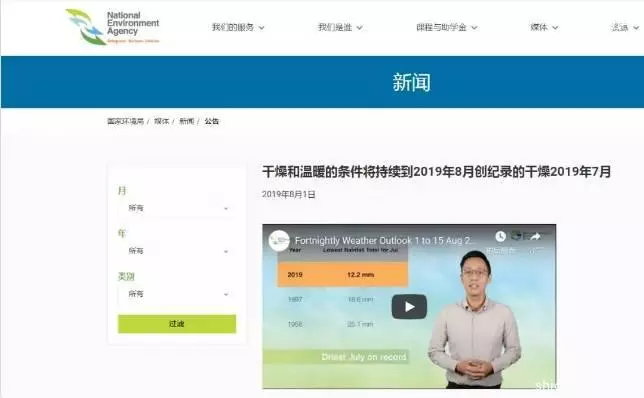Open the 年 (year) dropdown filter
This screenshot has width=644, height=398.
[177, 251]
